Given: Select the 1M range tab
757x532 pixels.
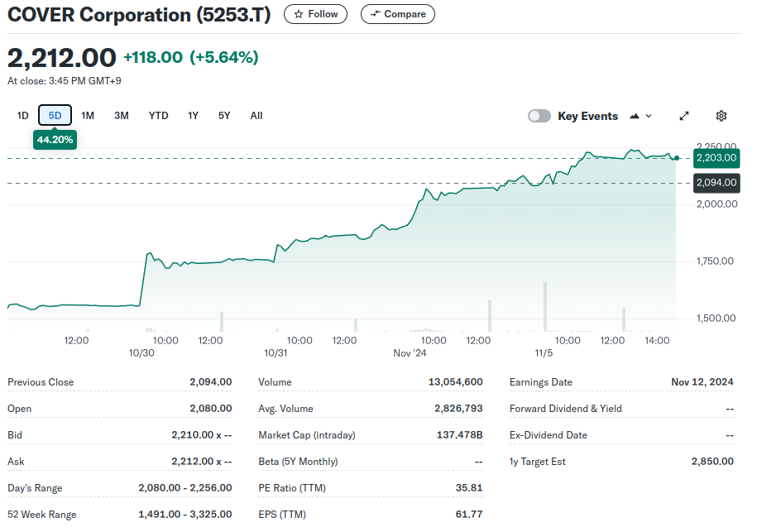Looking at the screenshot, I should point(88,115).
